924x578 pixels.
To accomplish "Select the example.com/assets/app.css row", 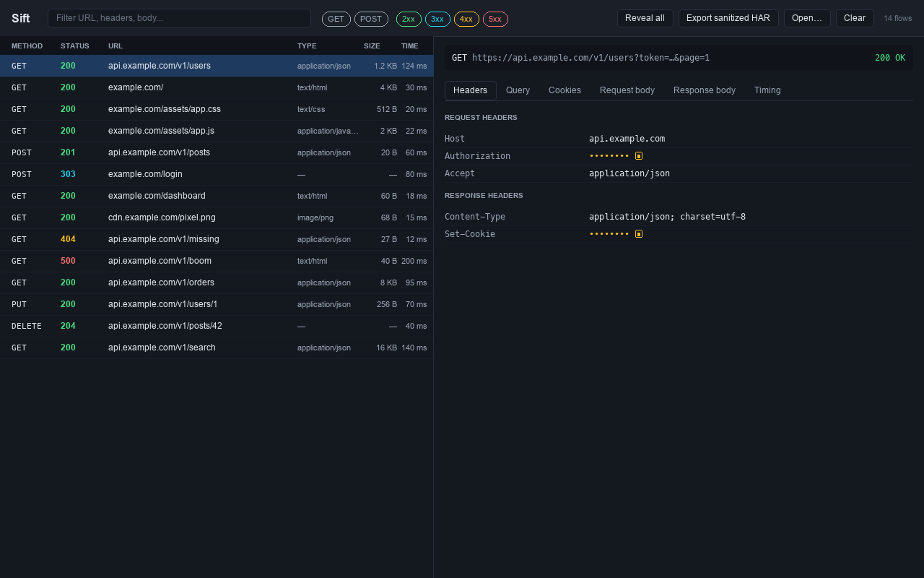I will (x=217, y=109).
